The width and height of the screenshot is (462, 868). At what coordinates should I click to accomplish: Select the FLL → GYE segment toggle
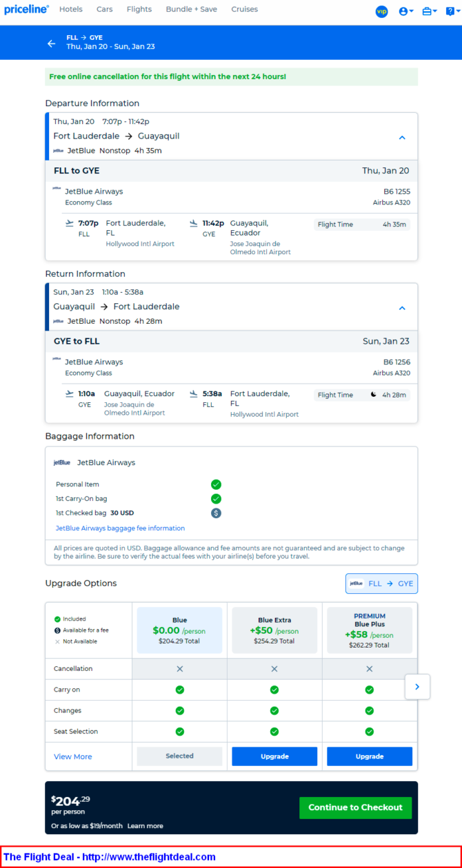coord(381,583)
